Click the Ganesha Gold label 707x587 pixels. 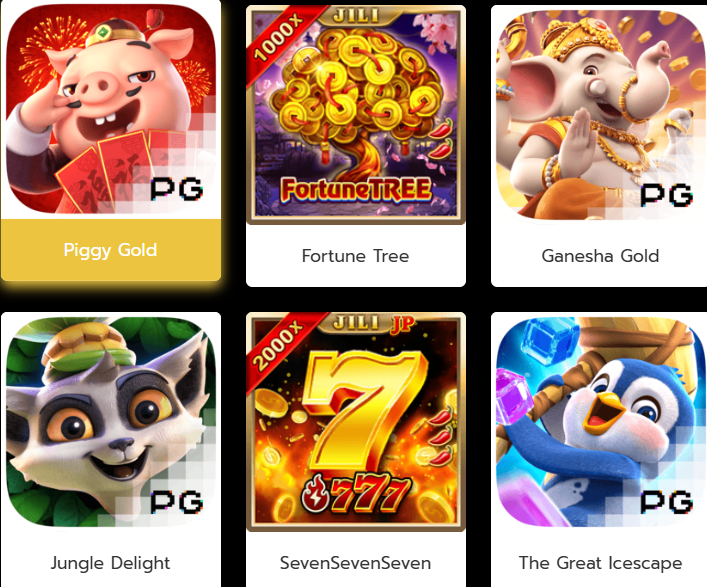click(x=600, y=256)
